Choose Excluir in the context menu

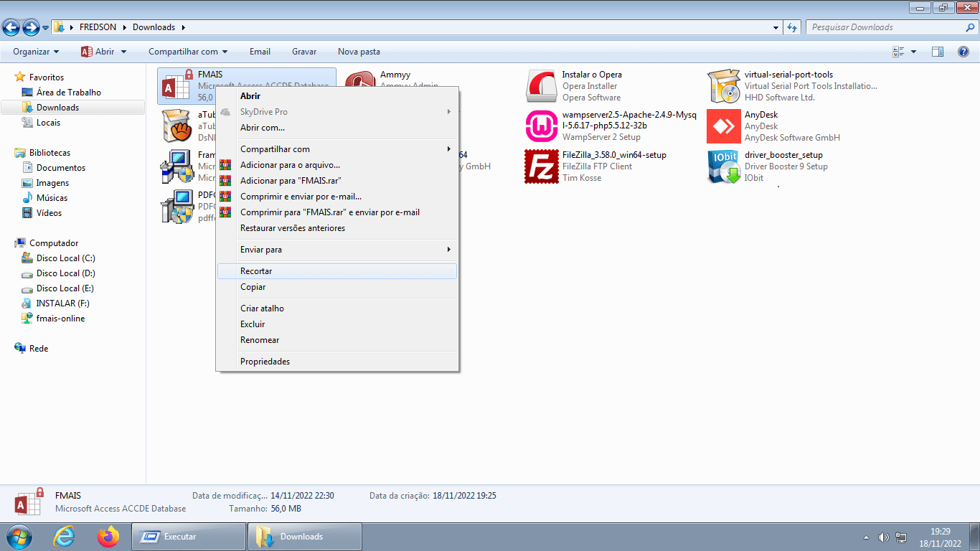tap(337, 324)
